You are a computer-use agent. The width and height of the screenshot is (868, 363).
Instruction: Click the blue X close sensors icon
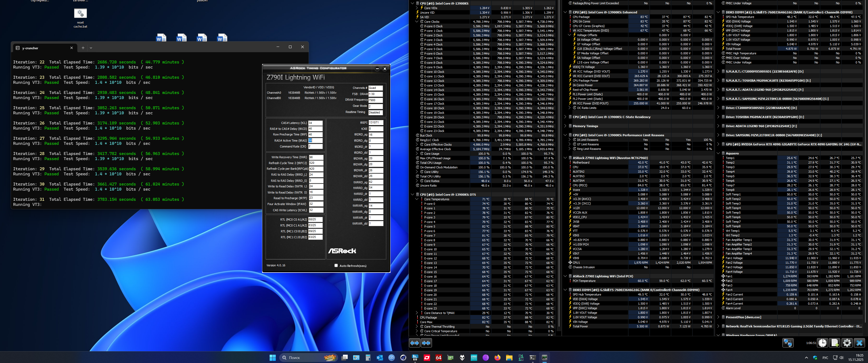(x=859, y=343)
